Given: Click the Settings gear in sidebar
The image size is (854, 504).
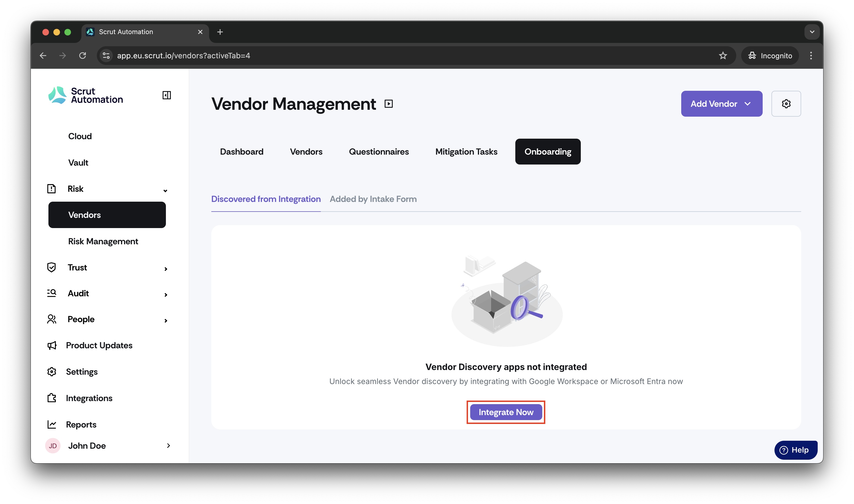Looking at the screenshot, I should tap(52, 372).
